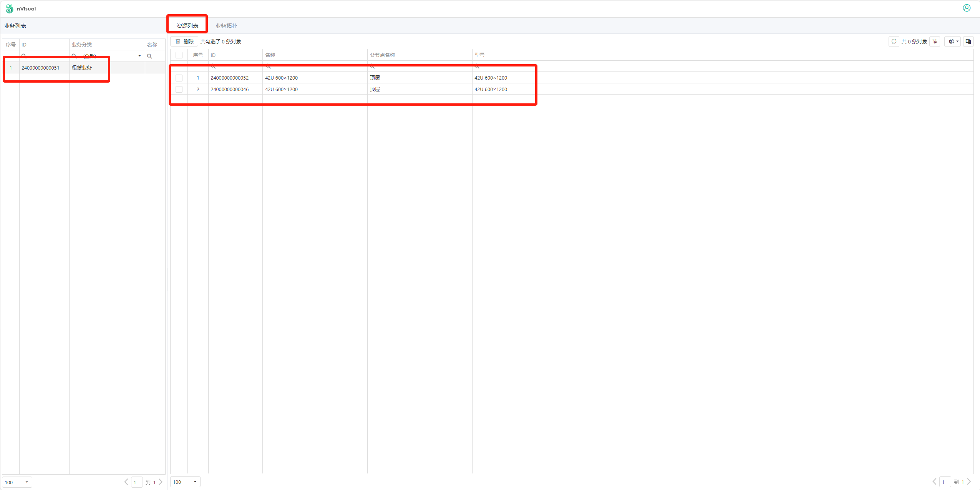Click the user profile icon
The height and width of the screenshot is (490, 980).
coord(967,8)
